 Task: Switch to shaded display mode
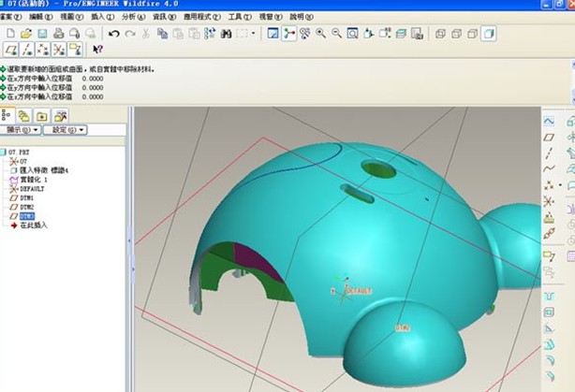(489, 34)
